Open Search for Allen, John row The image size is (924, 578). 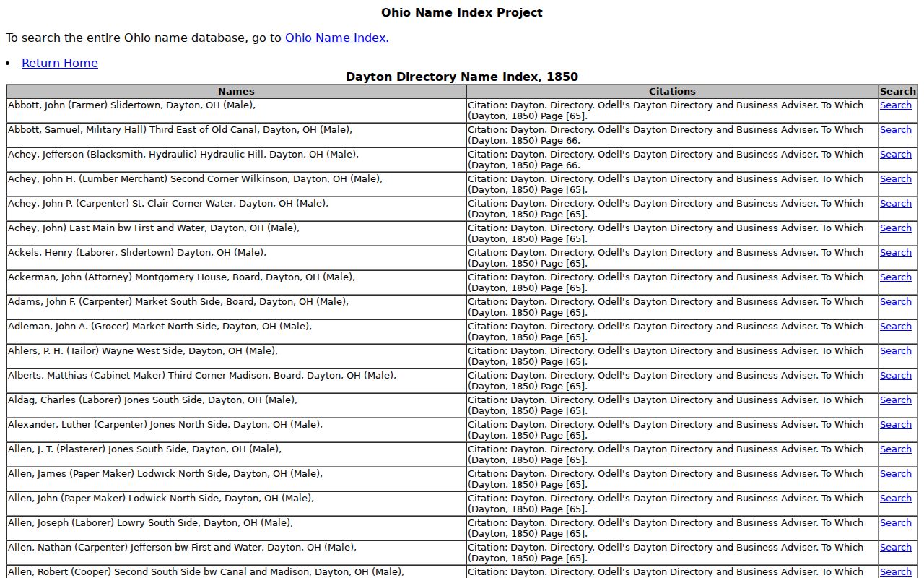pyautogui.click(x=896, y=499)
